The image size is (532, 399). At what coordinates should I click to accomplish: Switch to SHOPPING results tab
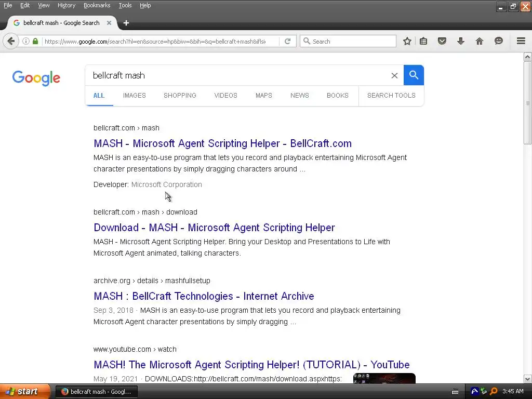(180, 96)
